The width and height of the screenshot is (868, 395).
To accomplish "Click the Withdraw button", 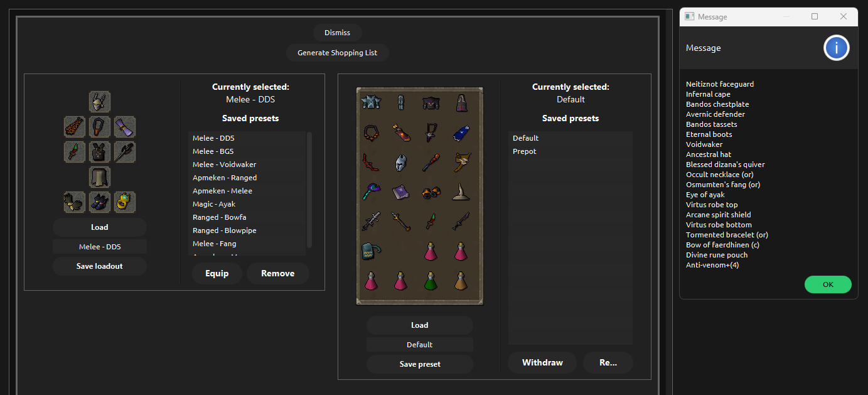I will [x=542, y=362].
